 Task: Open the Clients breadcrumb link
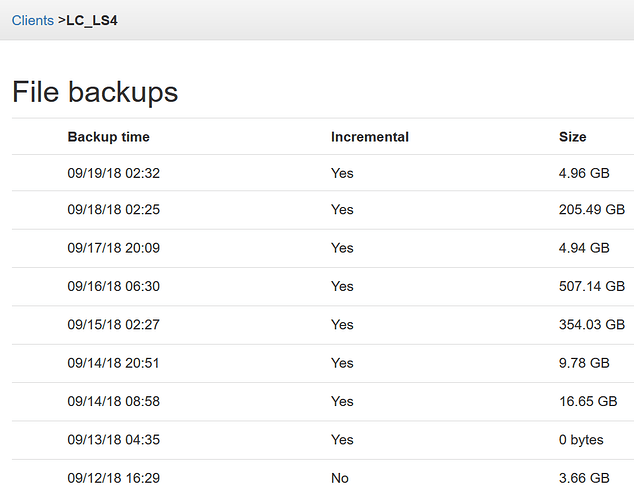click(x=32, y=20)
